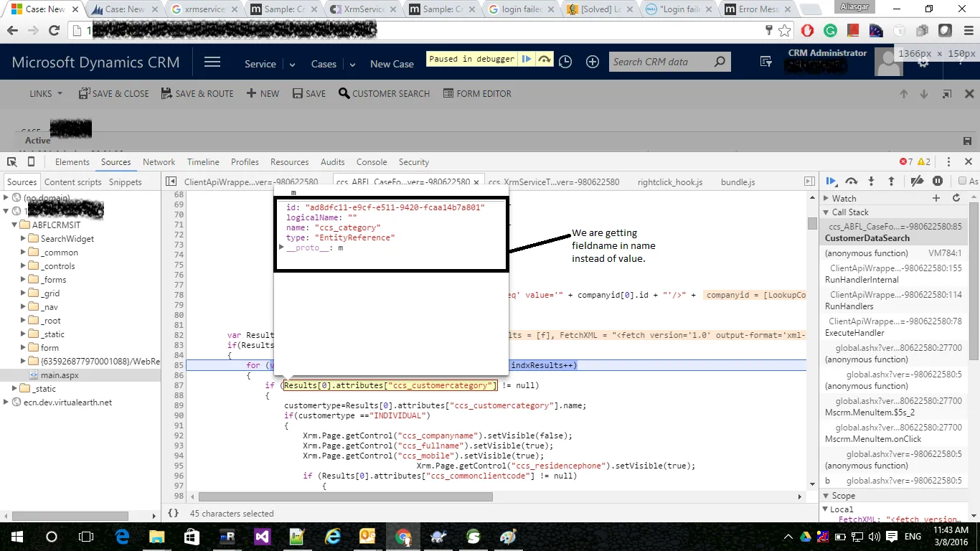
Task: Open CRM navigation hamburger menu
Action: coord(212,62)
